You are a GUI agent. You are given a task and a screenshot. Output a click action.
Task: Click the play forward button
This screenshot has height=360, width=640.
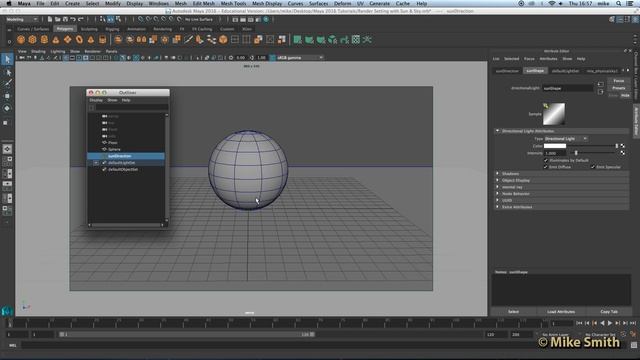[610, 323]
